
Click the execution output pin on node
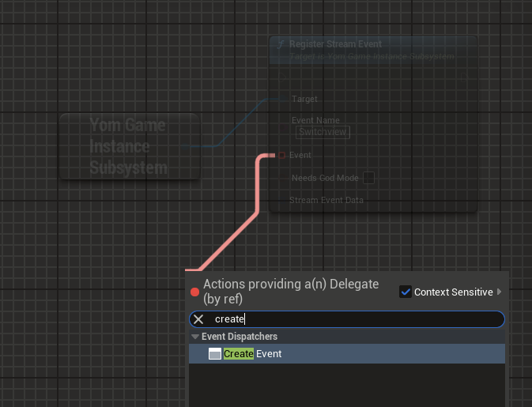pos(464,77)
